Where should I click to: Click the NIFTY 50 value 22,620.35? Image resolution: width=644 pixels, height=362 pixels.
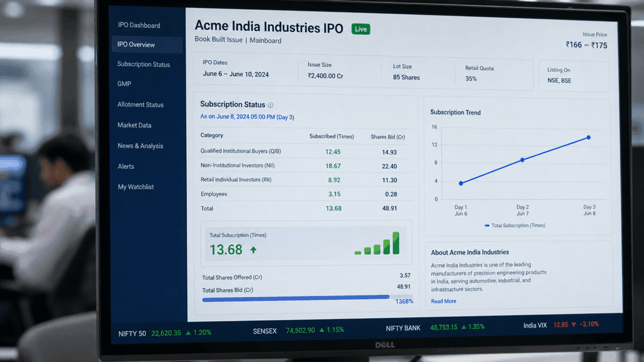tap(166, 333)
